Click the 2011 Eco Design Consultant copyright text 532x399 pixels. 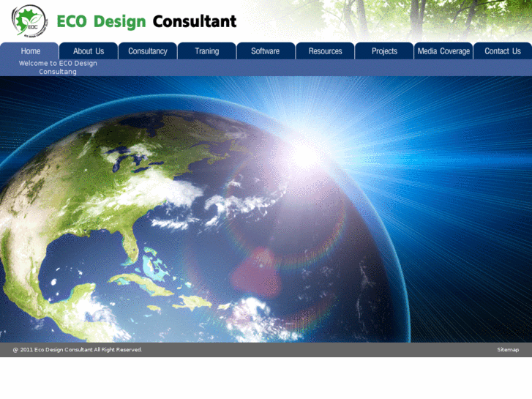tap(78, 349)
